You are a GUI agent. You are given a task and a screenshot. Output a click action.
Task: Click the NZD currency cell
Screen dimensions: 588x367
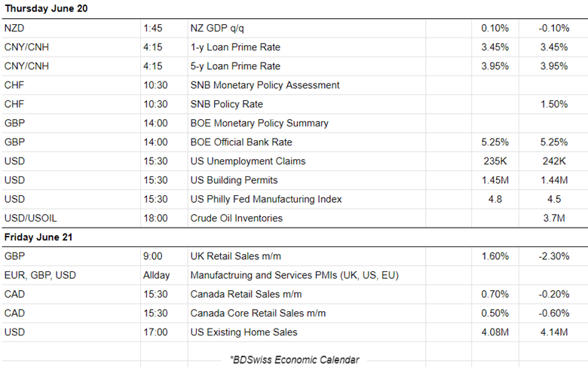point(14,29)
